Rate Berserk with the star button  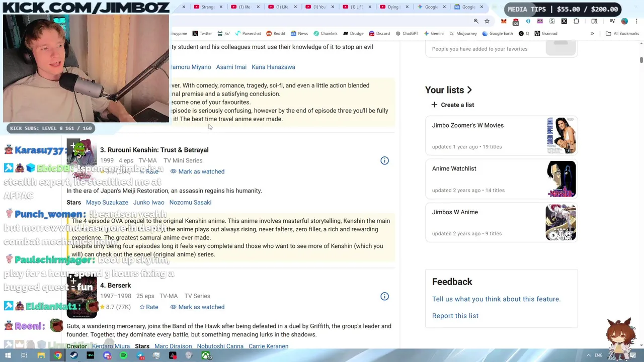coord(149,307)
